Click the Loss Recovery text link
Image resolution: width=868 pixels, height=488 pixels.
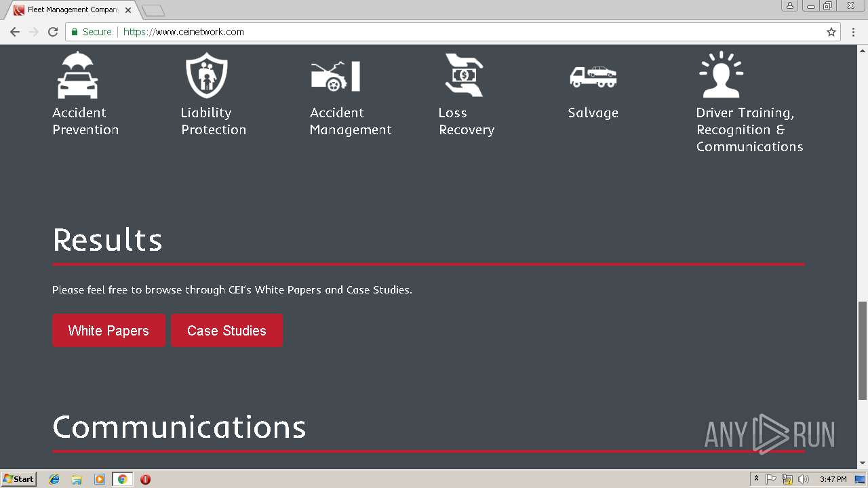467,121
